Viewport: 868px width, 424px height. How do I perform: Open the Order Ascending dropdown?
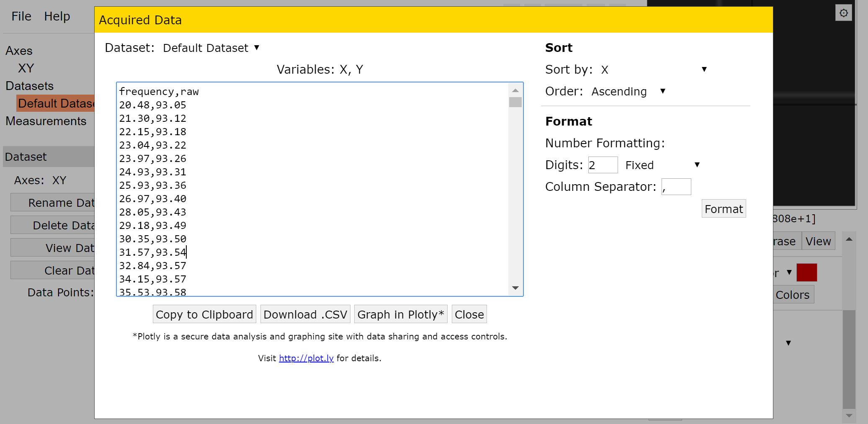coord(628,91)
